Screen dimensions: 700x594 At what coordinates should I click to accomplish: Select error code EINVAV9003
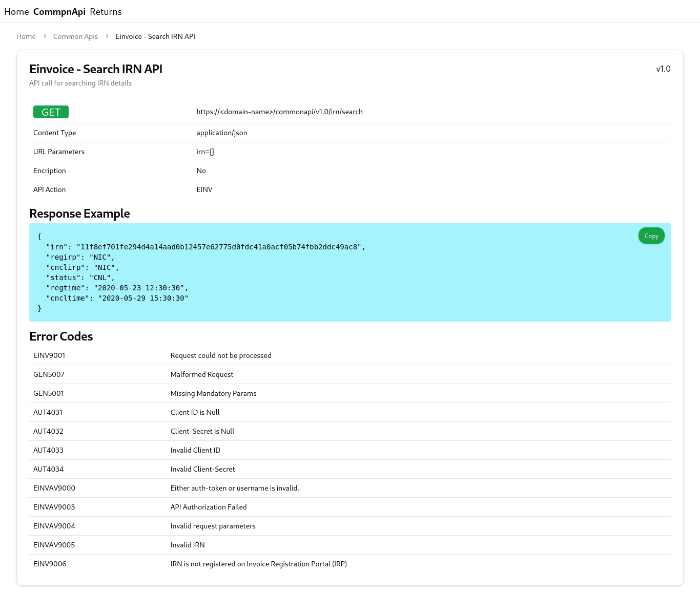[54, 507]
